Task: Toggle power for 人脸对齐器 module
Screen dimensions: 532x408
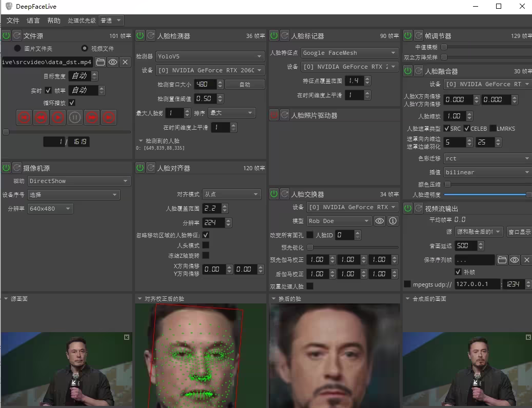Action: (140, 168)
